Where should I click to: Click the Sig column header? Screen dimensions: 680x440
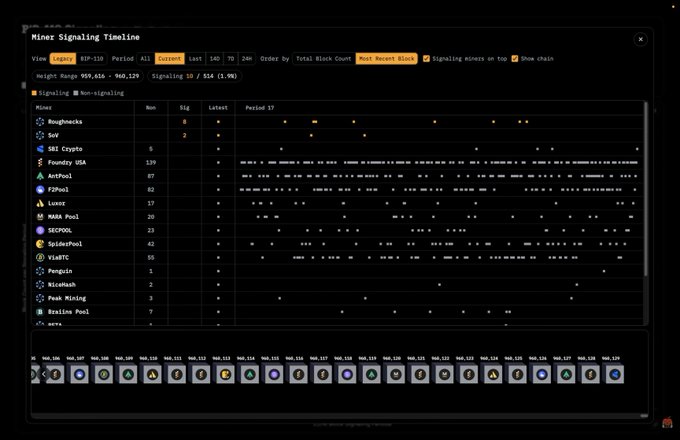(184, 108)
